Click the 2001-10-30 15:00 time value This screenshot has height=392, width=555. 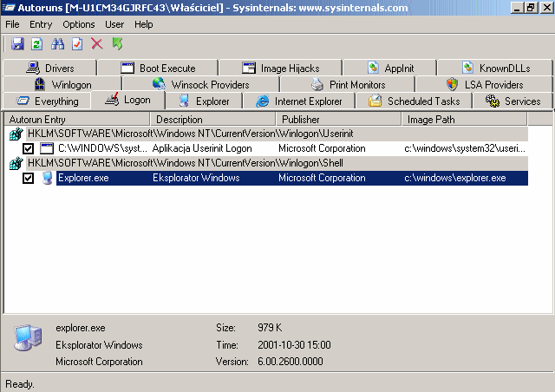294,345
